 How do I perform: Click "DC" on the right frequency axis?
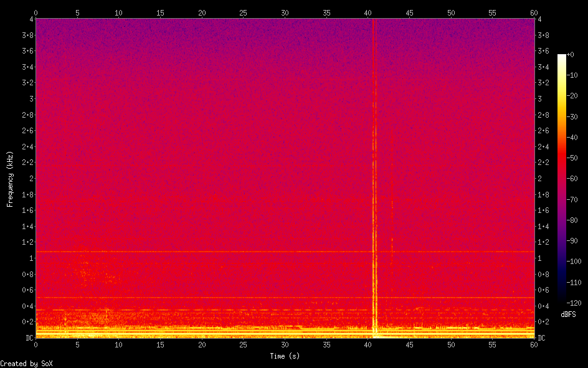(541, 338)
